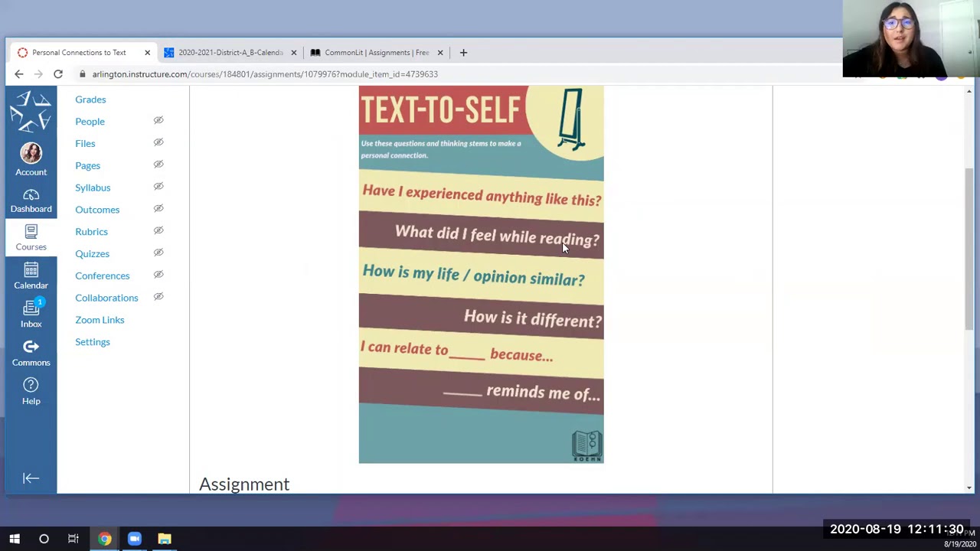Open the Help menu
This screenshot has width=980, height=551.
tap(31, 391)
